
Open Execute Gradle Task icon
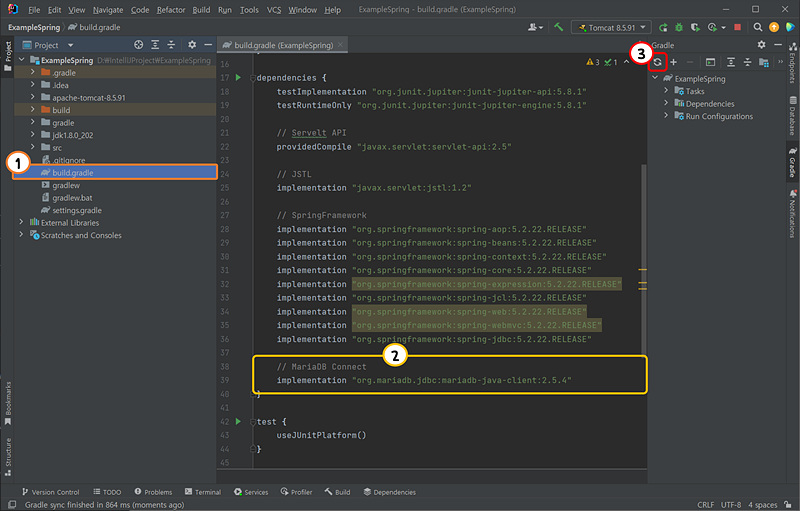(x=710, y=62)
